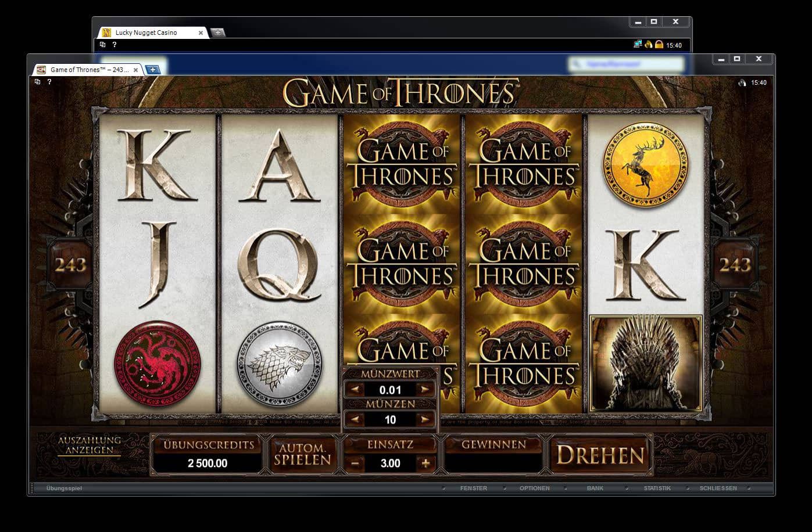Decrease the Einsatz with minus button
The width and height of the screenshot is (812, 532).
pos(356,463)
